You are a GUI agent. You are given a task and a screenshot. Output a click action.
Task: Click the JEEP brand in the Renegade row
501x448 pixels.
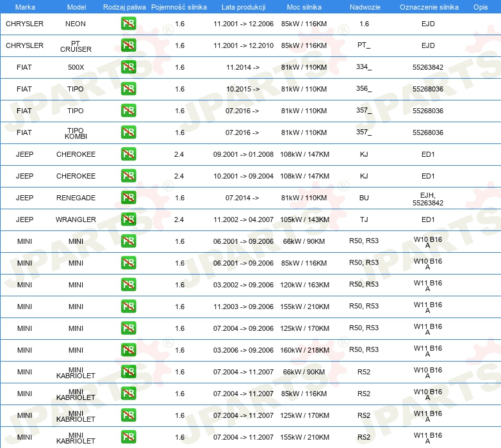click(24, 198)
